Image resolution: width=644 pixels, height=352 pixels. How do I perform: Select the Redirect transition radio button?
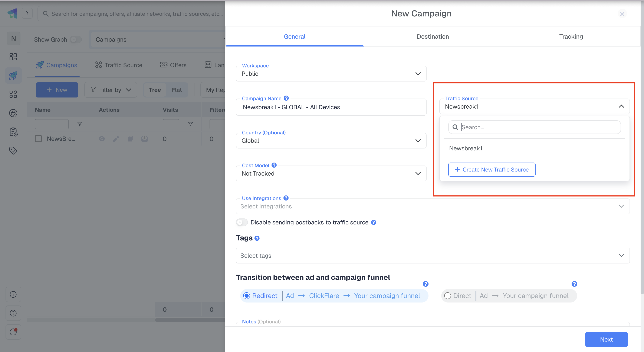click(x=246, y=296)
